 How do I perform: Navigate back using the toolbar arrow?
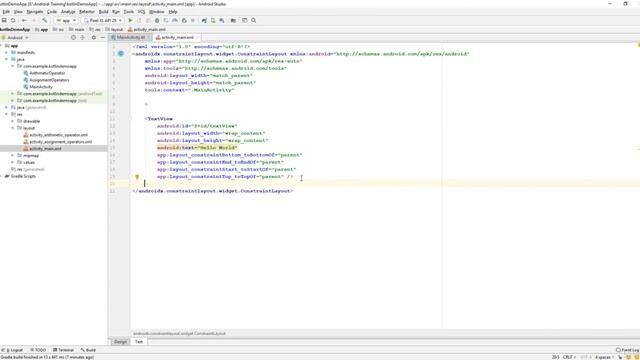click(x=24, y=20)
